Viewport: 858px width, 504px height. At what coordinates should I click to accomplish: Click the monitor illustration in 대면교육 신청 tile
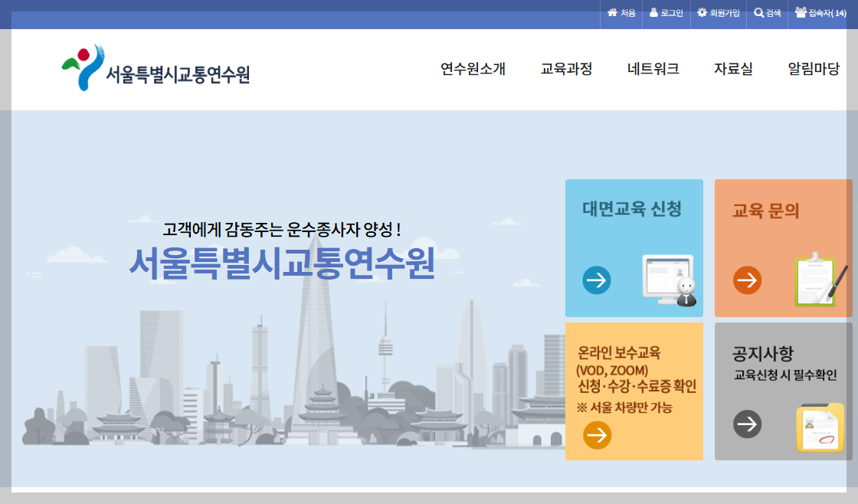click(670, 280)
